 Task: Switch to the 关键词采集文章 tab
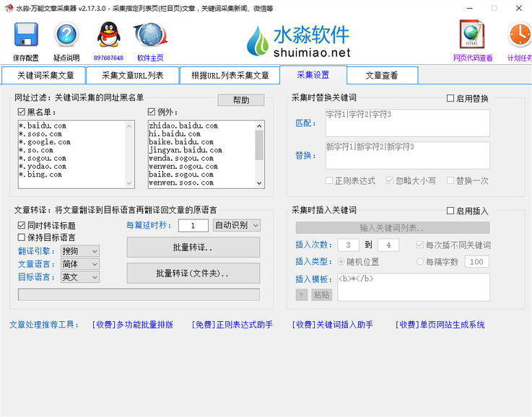point(45,75)
